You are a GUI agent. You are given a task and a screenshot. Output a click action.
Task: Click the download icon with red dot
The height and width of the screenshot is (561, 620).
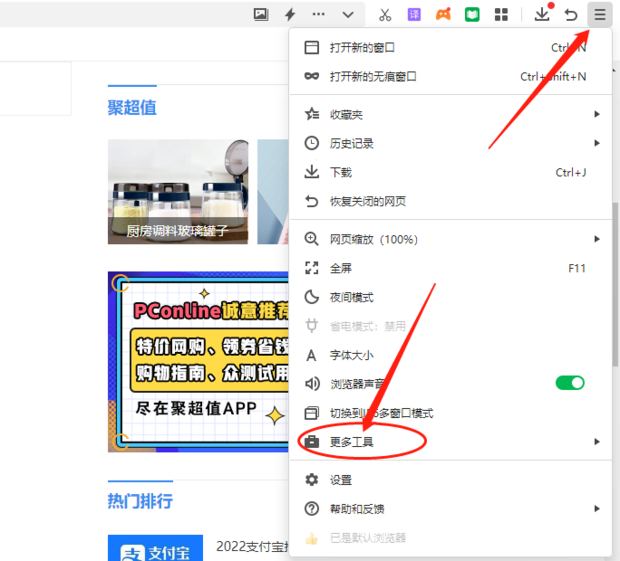(542, 14)
